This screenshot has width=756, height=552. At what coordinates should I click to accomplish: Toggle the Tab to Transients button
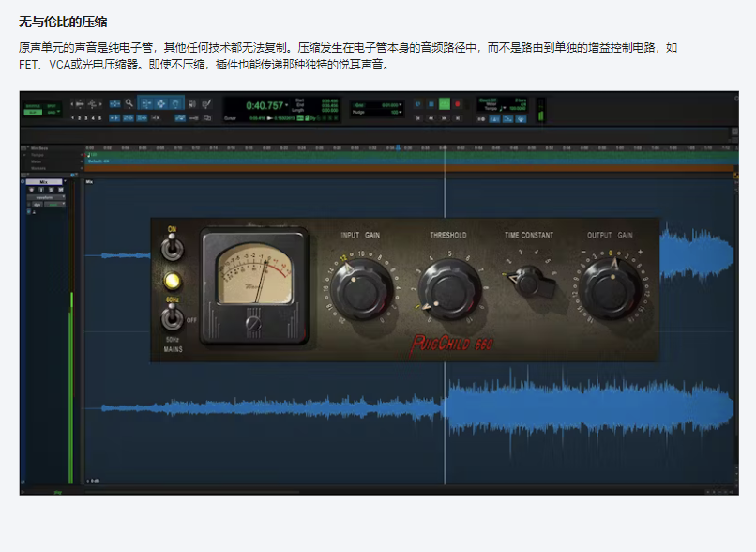114,117
